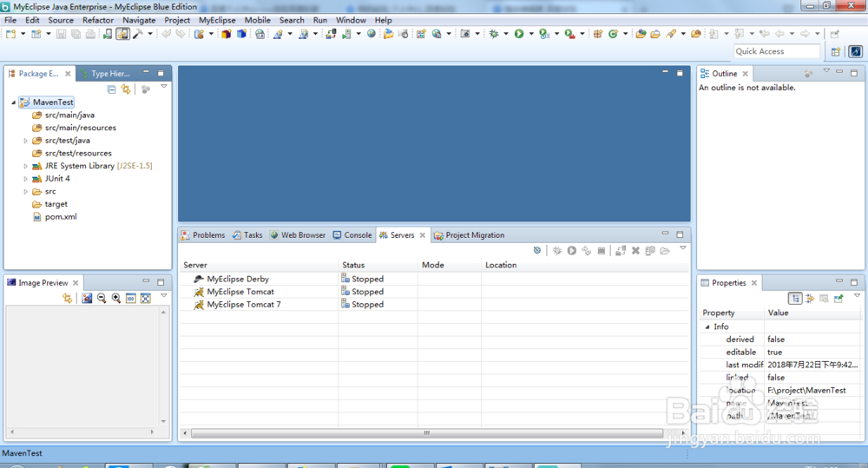Image resolution: width=868 pixels, height=468 pixels.
Task: Expand the JUnit 4 library node
Action: pos(25,179)
